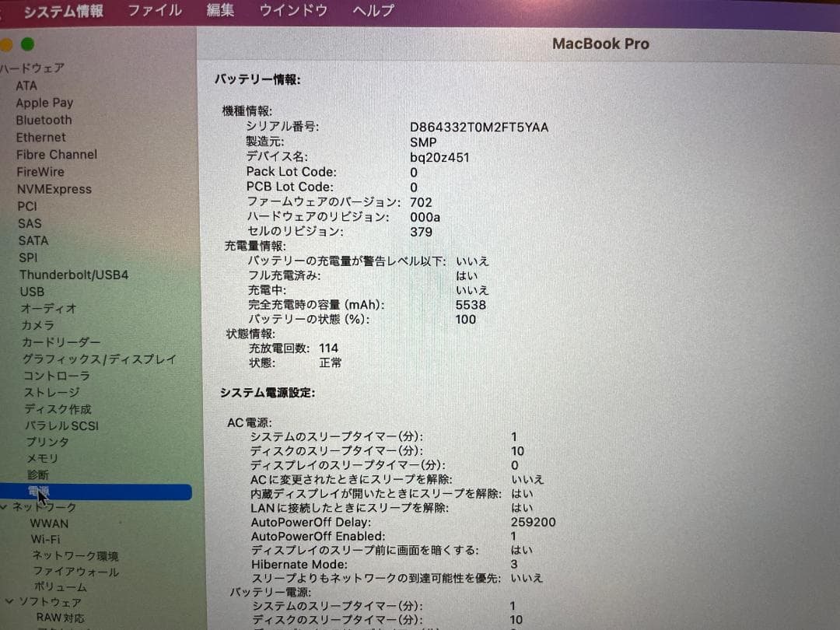Viewport: 840px width, 630px height.
Task: Select Ethernet in the sidebar
Action: (40, 137)
